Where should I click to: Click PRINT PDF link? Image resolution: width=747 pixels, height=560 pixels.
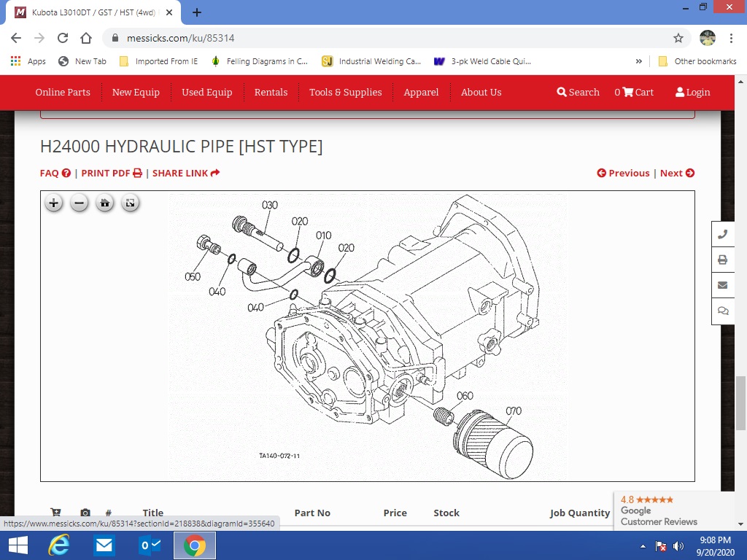112,173
